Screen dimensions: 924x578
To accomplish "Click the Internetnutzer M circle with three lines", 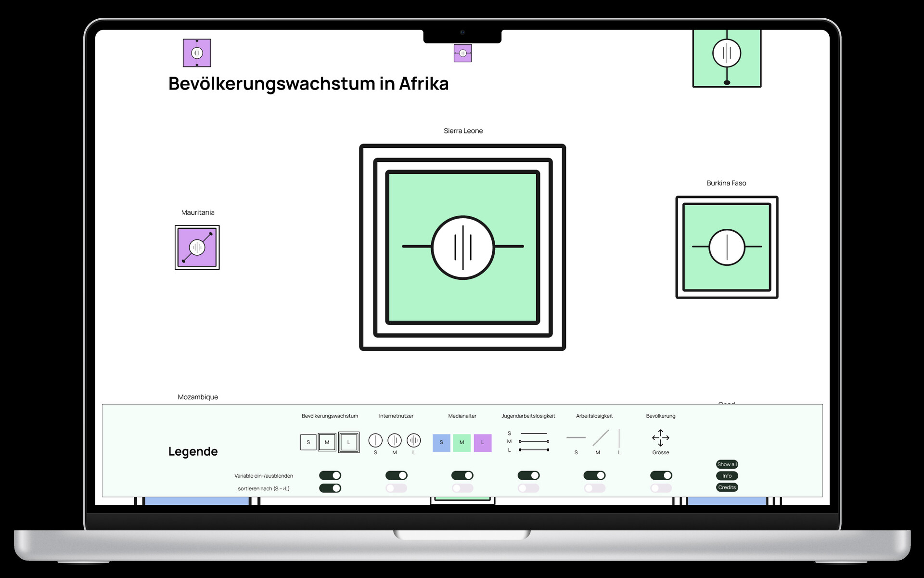I will (x=395, y=440).
